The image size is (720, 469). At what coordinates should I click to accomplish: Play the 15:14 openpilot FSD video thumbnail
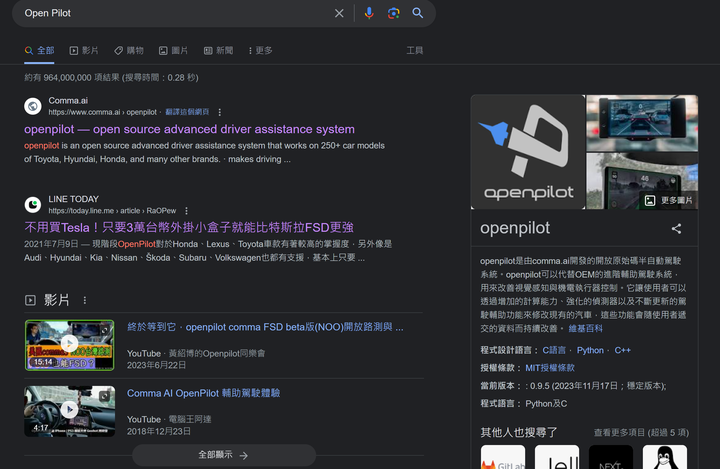coord(69,345)
